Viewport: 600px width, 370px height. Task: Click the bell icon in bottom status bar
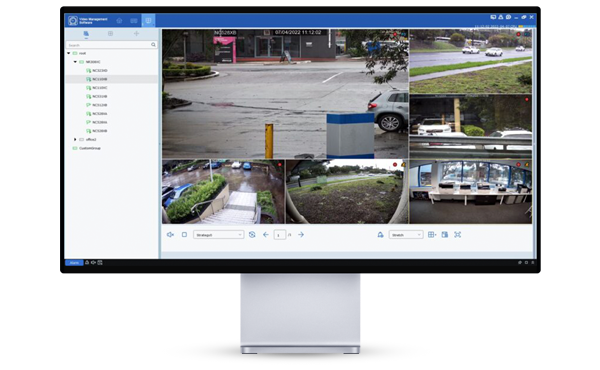(x=87, y=262)
